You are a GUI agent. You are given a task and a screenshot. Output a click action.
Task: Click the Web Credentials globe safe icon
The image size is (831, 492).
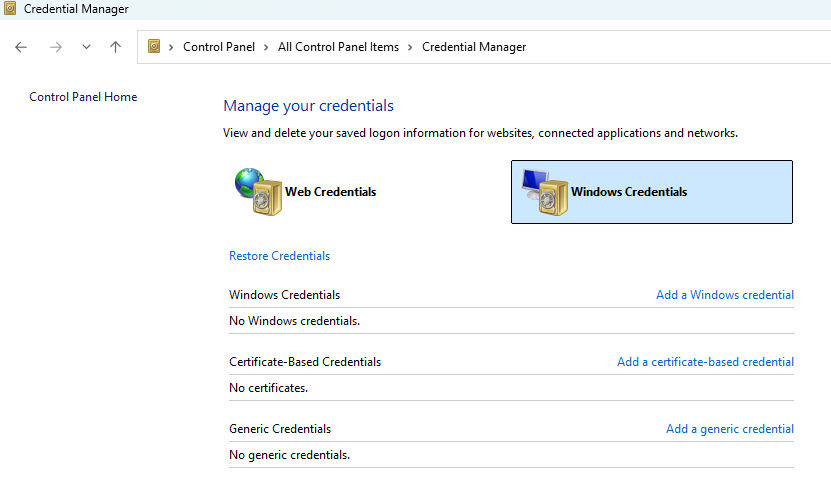pyautogui.click(x=259, y=191)
